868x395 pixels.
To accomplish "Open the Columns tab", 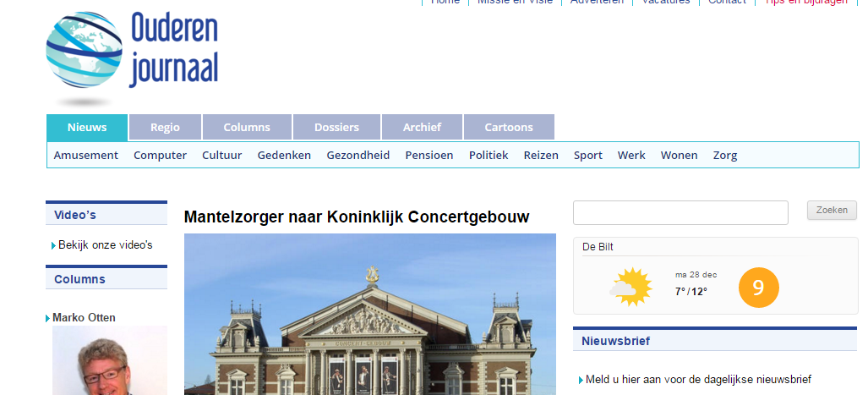I will 247,128.
